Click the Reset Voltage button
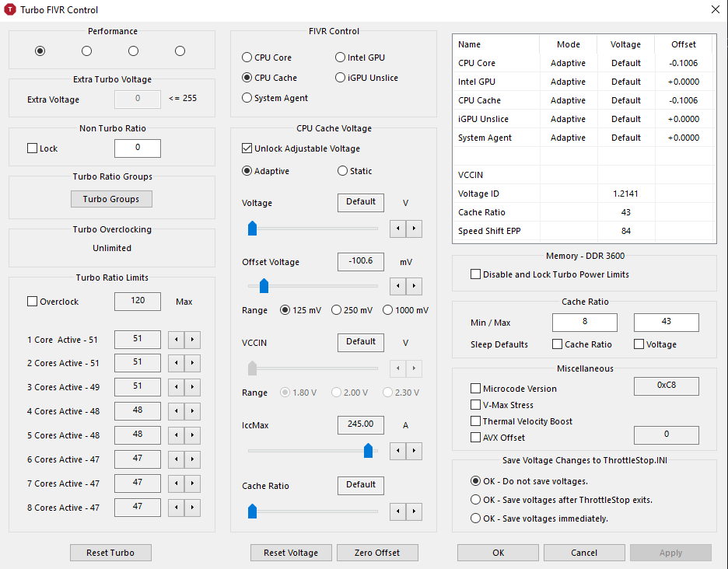Image resolution: width=728 pixels, height=569 pixels. [291, 553]
